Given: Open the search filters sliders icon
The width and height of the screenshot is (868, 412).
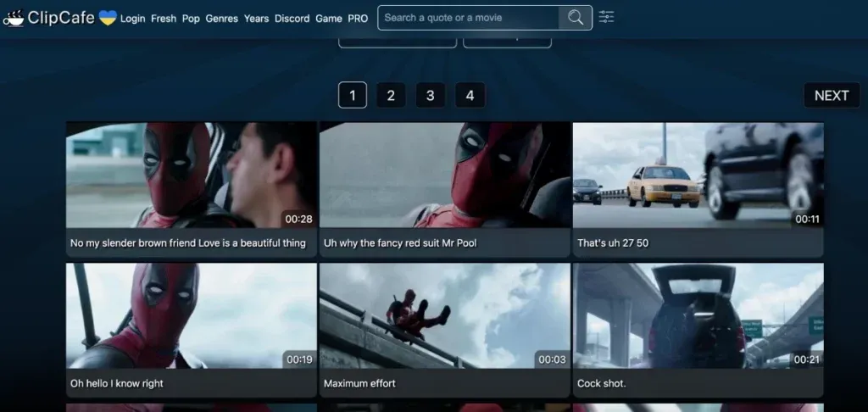Looking at the screenshot, I should tap(606, 17).
